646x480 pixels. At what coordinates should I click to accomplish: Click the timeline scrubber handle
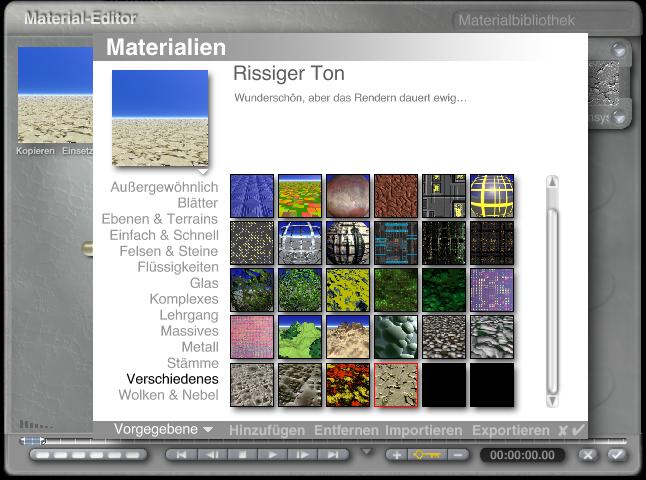tap(33, 441)
